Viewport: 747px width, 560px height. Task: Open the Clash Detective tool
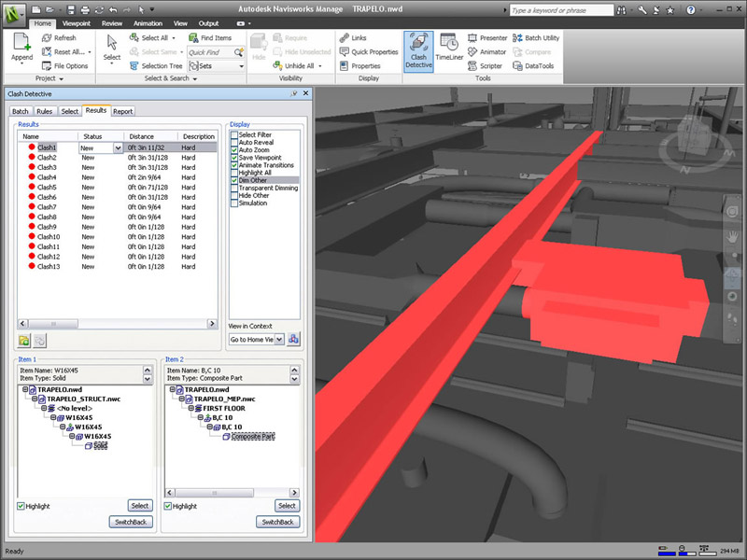[418, 49]
